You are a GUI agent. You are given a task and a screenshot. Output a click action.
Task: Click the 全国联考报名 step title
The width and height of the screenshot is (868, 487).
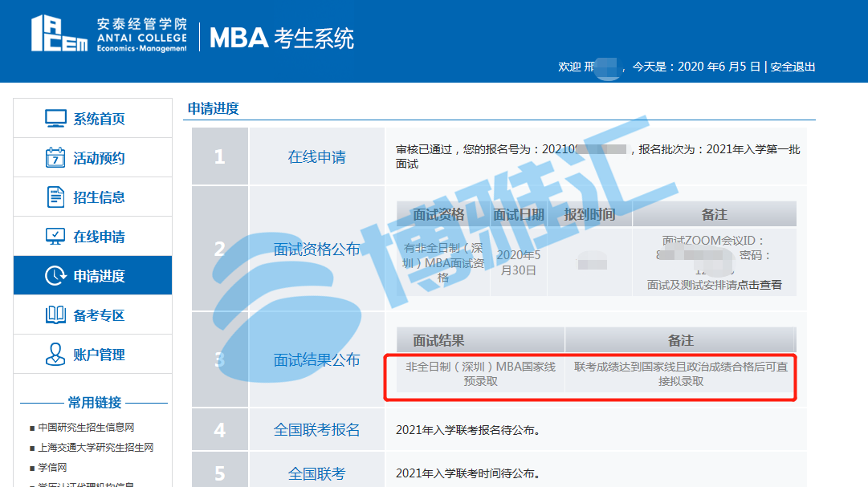[x=316, y=429]
